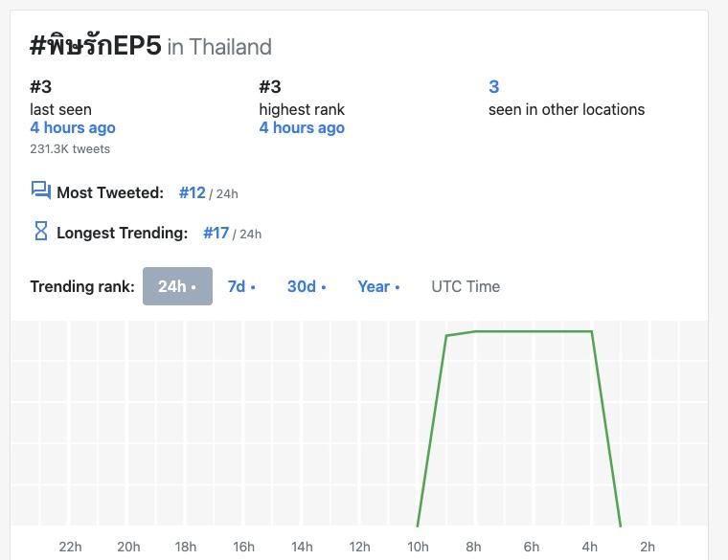Image resolution: width=728 pixels, height=560 pixels.
Task: Click the 'in Thailand' location text
Action: [219, 47]
